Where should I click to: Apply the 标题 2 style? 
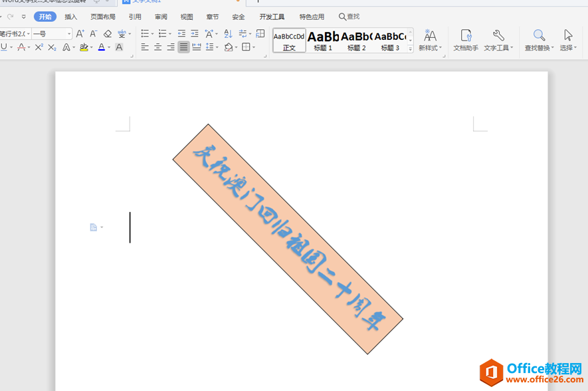[356, 41]
